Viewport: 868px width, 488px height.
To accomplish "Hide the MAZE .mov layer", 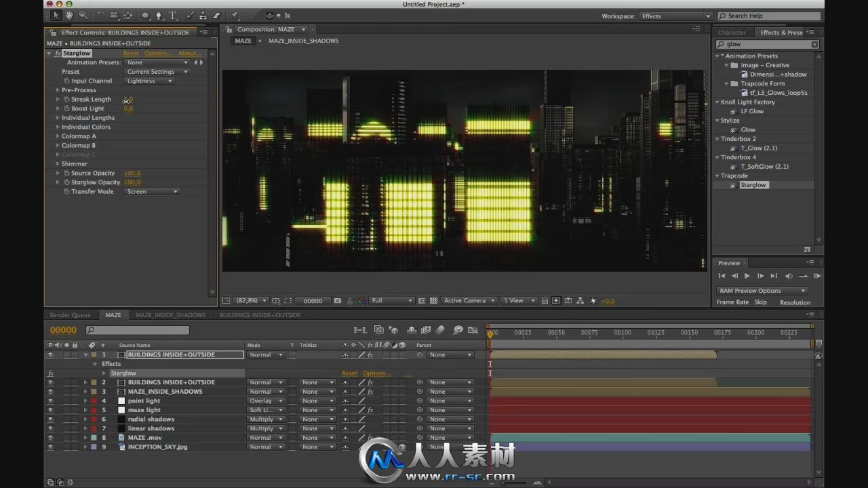I will click(50, 437).
